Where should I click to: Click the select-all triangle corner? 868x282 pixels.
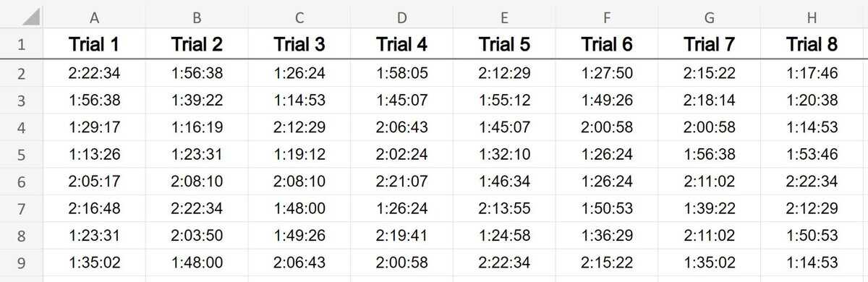[x=22, y=14]
